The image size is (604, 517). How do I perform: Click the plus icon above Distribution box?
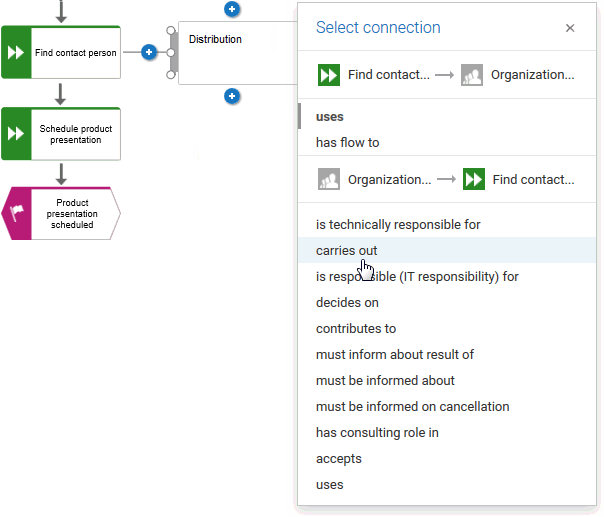(x=232, y=9)
